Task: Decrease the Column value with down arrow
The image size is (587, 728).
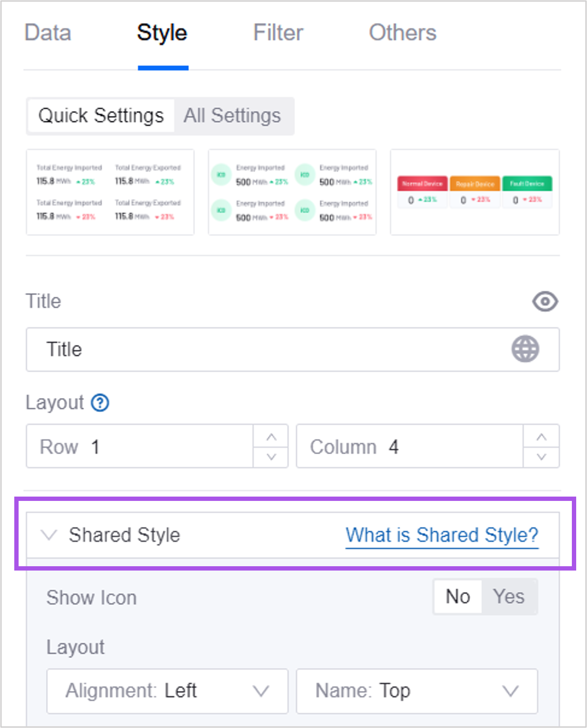Action: click(541, 457)
